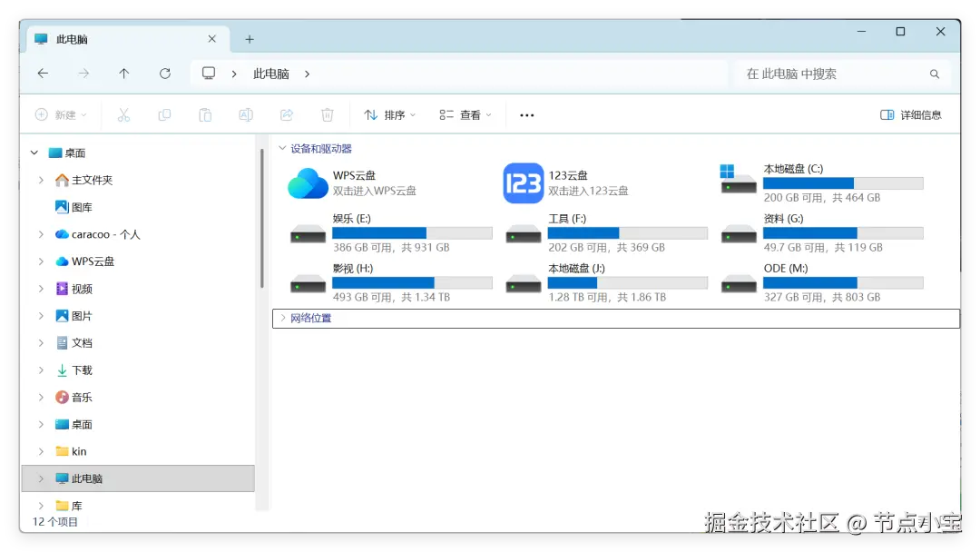Open the 123云盘 drive icon
980x552 pixels.
tap(523, 182)
